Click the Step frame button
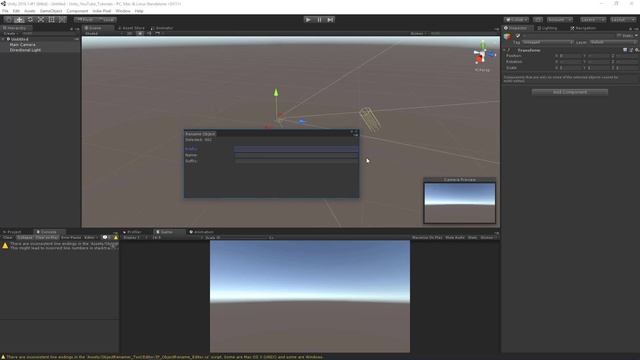 330,20
